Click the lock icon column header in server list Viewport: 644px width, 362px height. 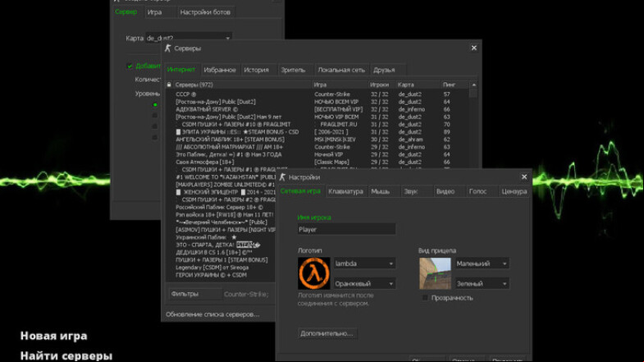coord(169,85)
